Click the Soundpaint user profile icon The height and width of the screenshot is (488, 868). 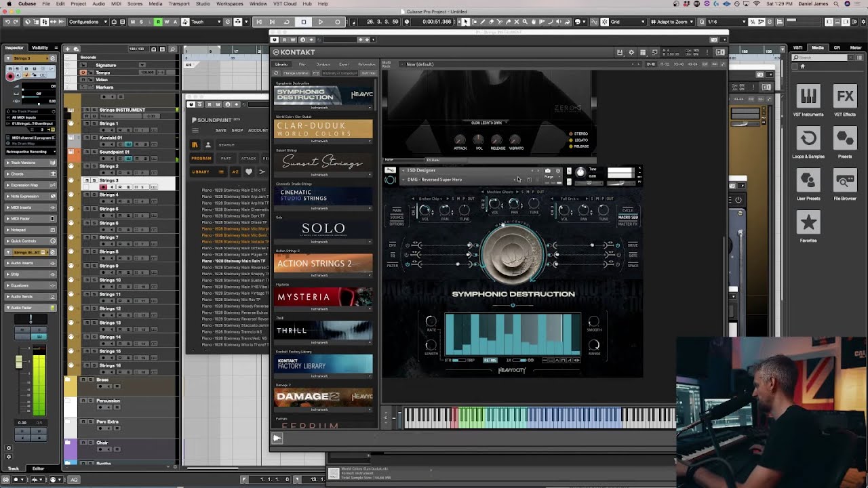click(208, 144)
